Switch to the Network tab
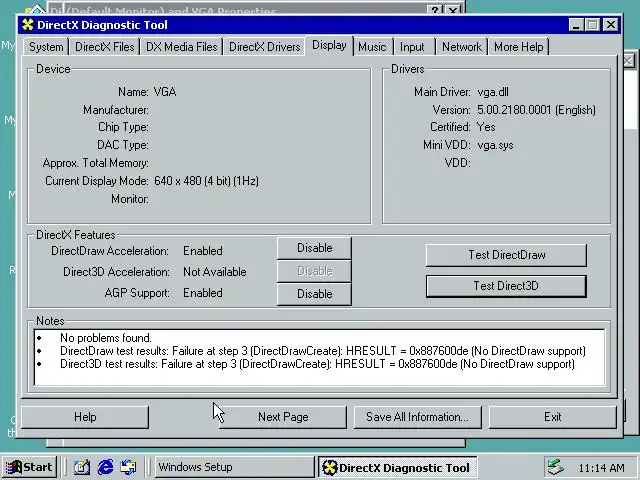Viewport: 640px width, 480px height. click(462, 47)
